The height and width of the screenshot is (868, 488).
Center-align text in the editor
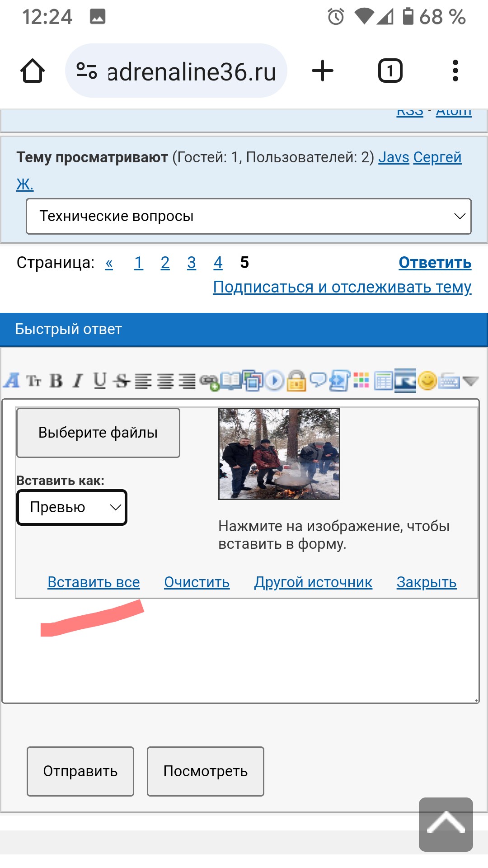(x=165, y=381)
